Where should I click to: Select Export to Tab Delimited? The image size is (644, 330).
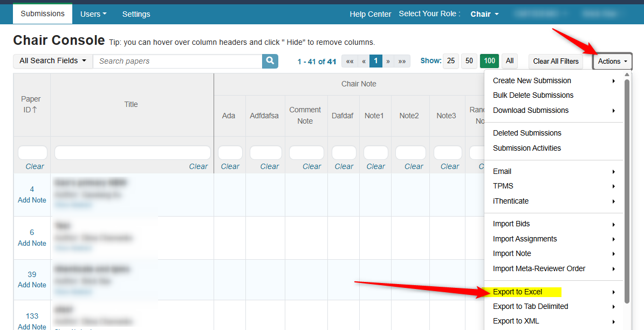(x=554, y=307)
